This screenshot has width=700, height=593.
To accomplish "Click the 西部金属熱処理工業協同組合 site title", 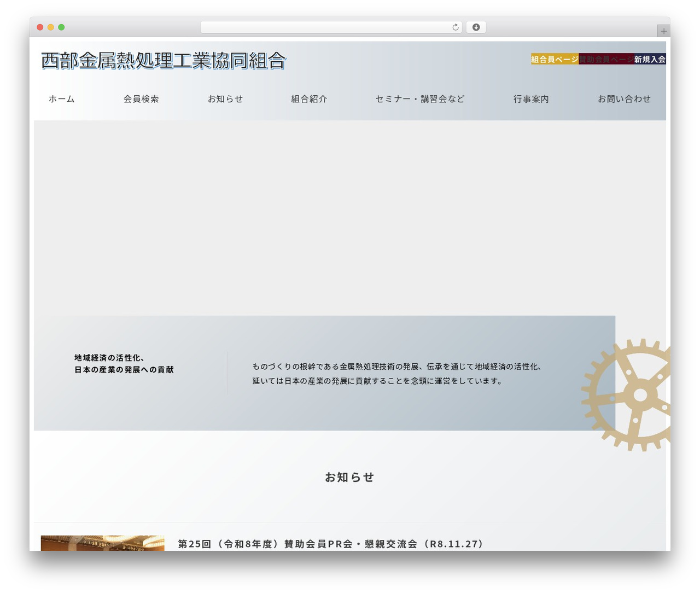I will (x=164, y=61).
